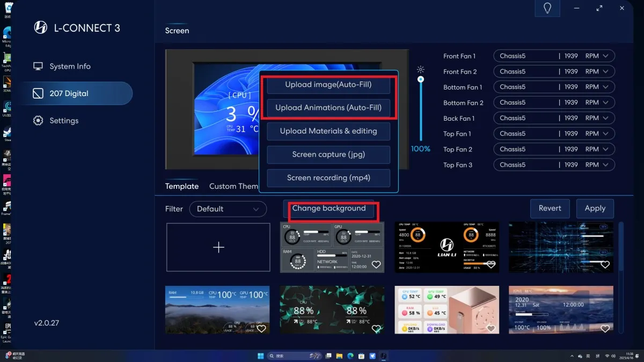Favorite the green polygon template heart
This screenshot has width=644, height=362.
(376, 328)
